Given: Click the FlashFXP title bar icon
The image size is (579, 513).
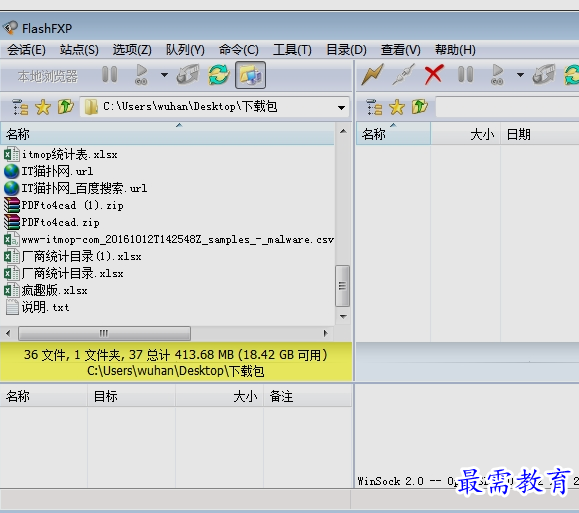Looking at the screenshot, I should [10, 28].
